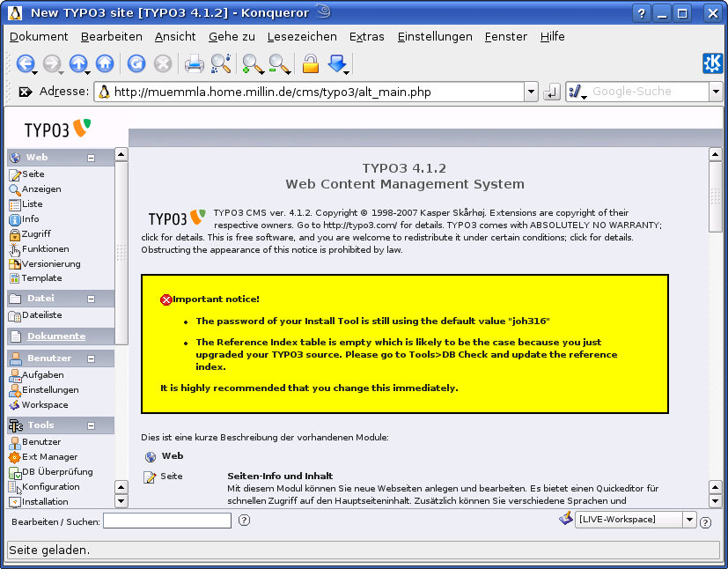Click content area scrollbar down arrow

click(715, 501)
